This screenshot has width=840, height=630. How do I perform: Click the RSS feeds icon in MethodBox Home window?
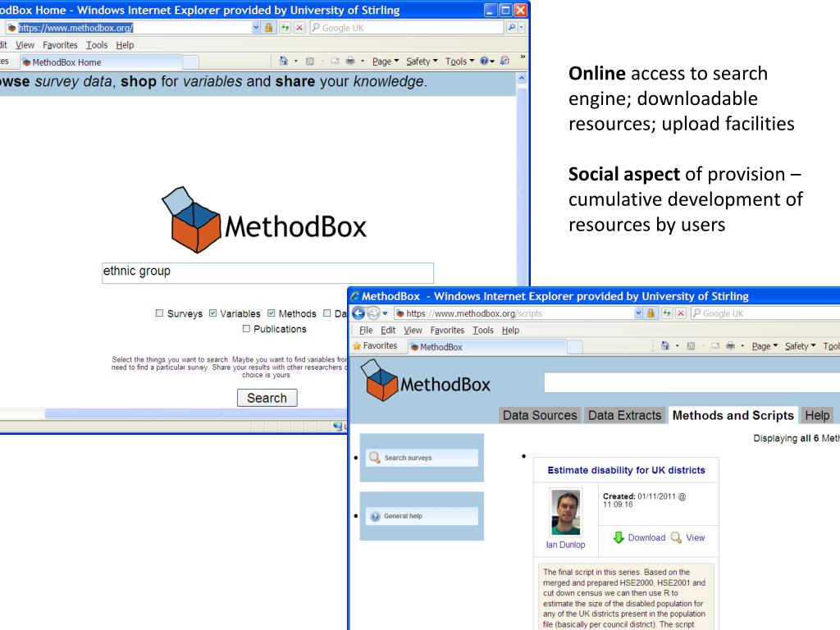pos(309,61)
